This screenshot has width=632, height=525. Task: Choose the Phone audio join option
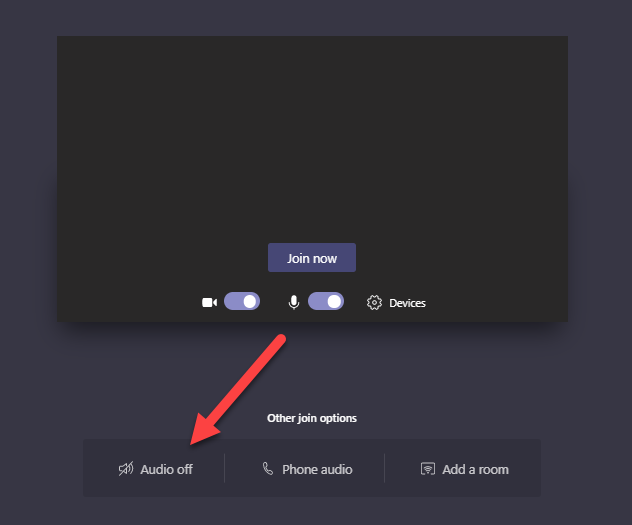tap(307, 469)
